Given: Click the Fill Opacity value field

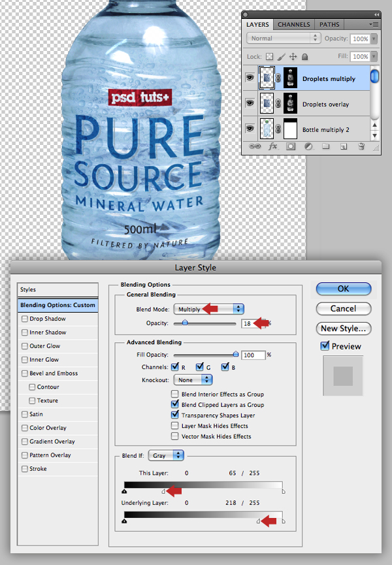Looking at the screenshot, I should click(253, 355).
